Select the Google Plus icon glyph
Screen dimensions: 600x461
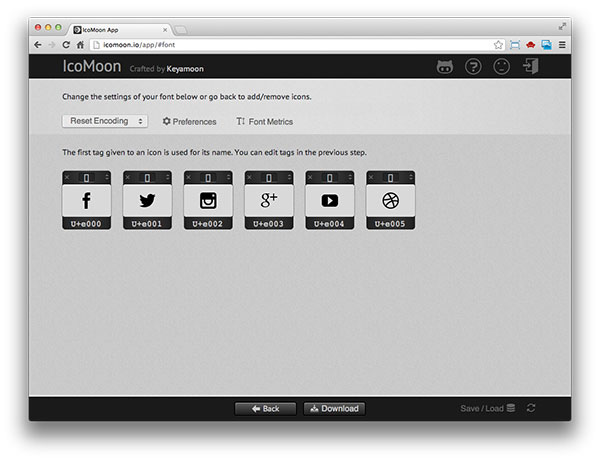269,200
